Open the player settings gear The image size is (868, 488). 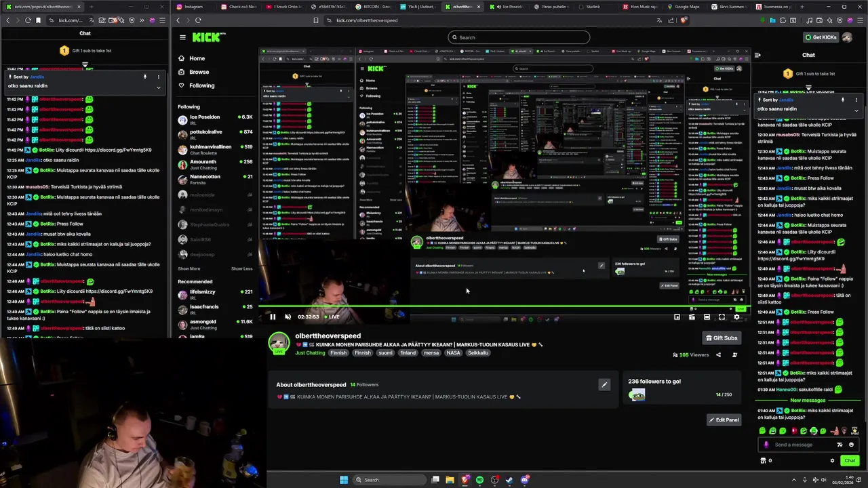[x=736, y=317]
